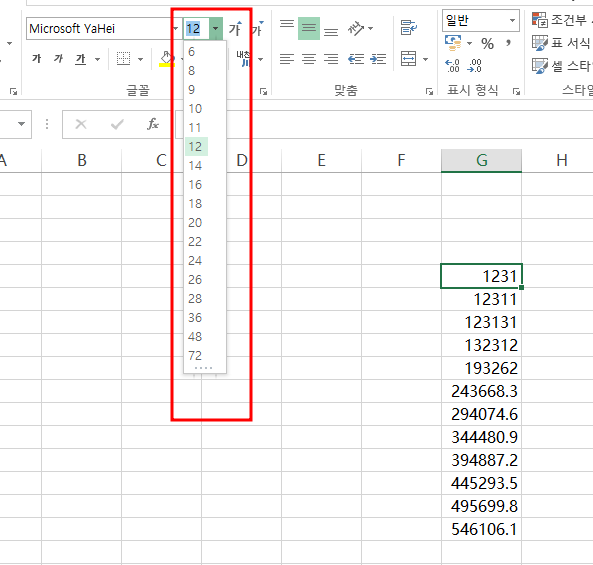The width and height of the screenshot is (593, 565).
Task: Choose font size 8 from list
Action: [x=205, y=71]
